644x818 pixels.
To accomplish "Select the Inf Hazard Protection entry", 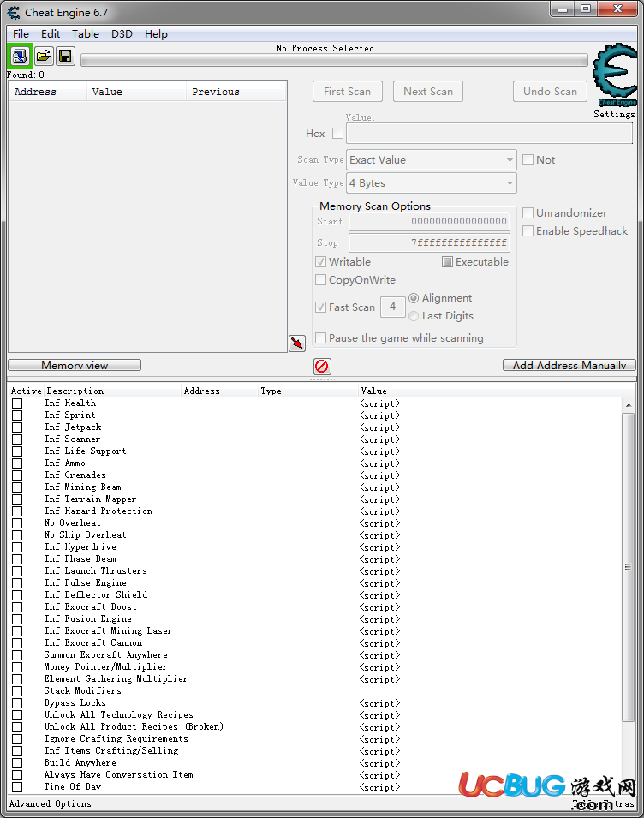I will pos(98,511).
